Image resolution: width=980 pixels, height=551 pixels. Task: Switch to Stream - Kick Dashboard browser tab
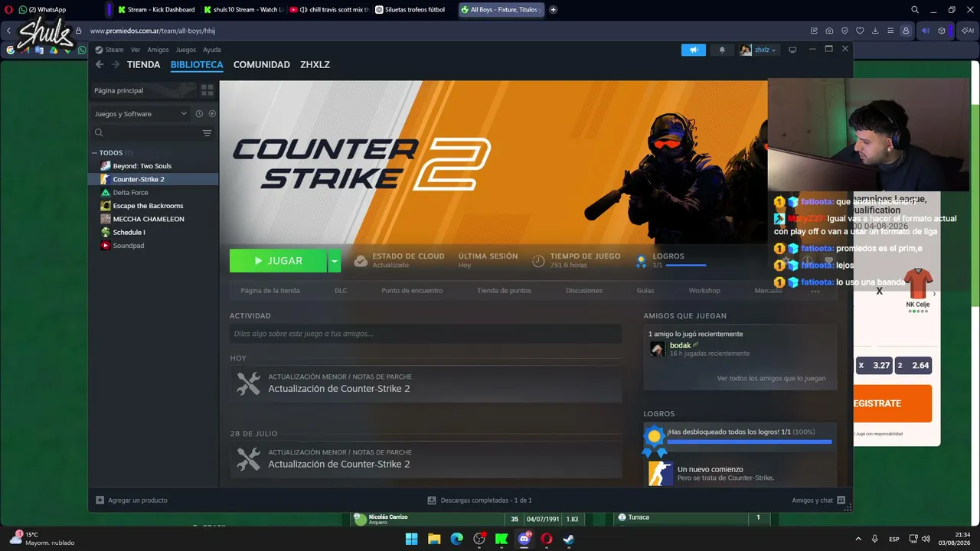point(156,10)
